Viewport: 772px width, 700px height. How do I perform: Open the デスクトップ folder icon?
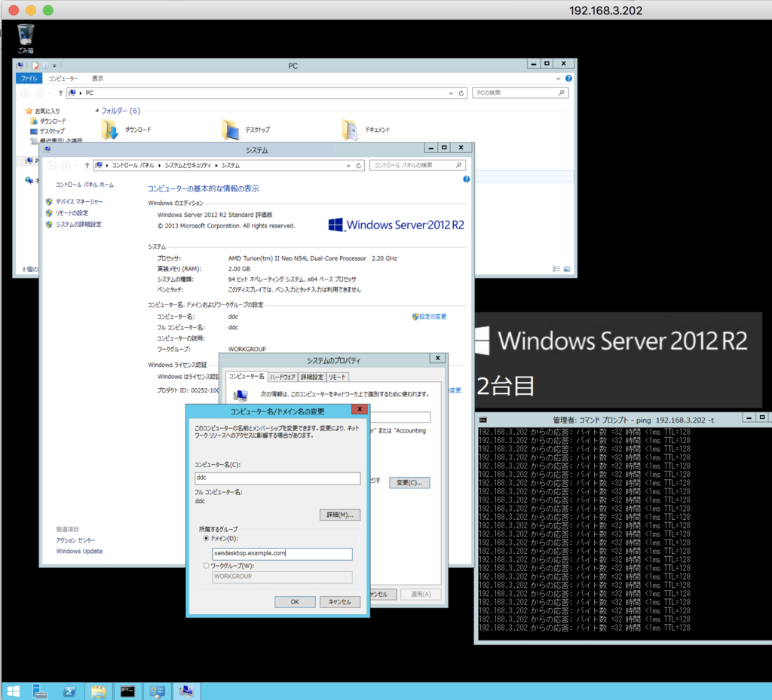point(230,130)
